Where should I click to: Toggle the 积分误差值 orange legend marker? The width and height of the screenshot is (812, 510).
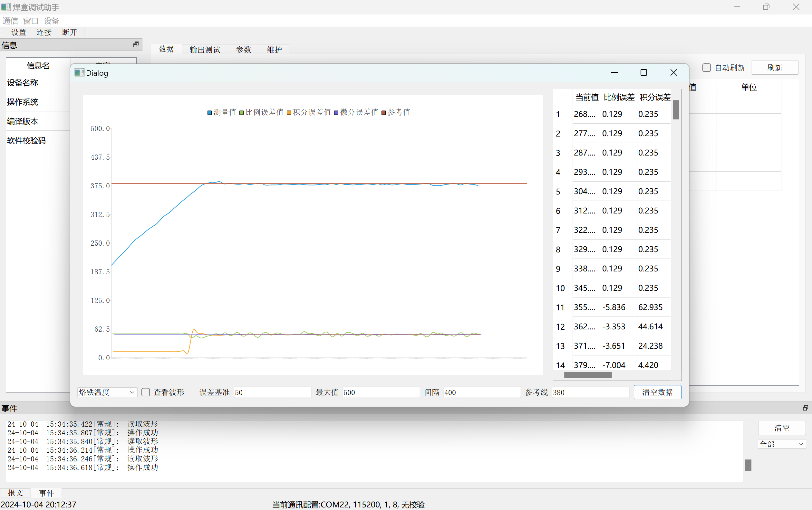click(289, 112)
